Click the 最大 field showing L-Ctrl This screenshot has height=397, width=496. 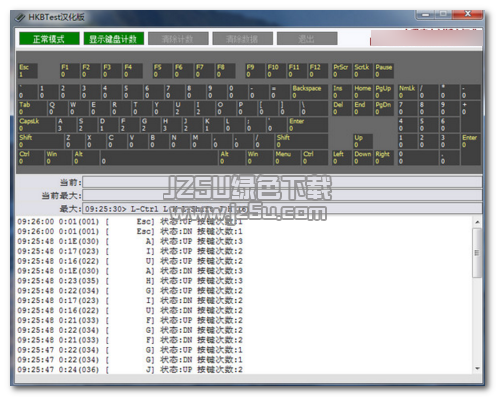click(x=282, y=209)
